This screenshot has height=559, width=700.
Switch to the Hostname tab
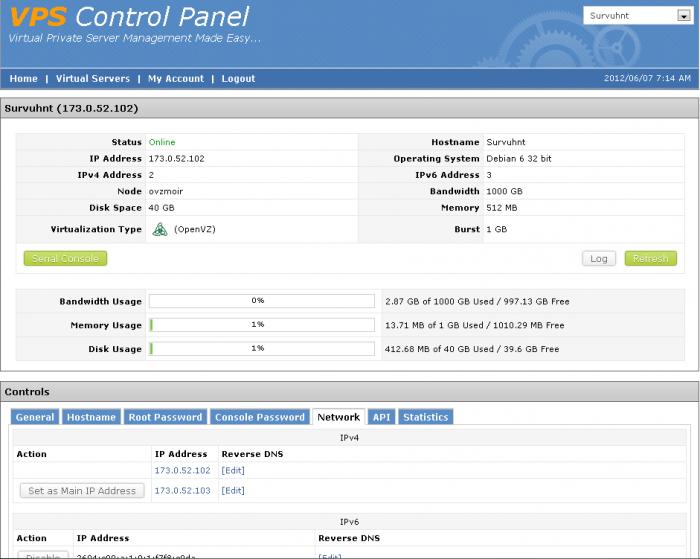pyautogui.click(x=91, y=417)
